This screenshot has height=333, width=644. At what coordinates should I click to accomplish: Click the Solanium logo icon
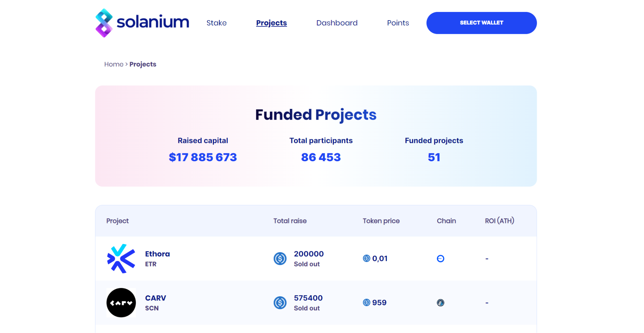point(104,23)
